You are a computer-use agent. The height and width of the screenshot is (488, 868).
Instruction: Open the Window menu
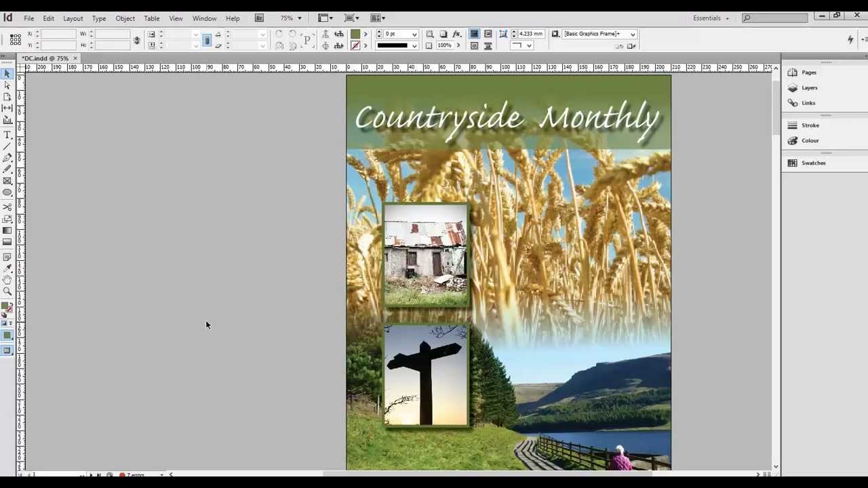click(x=204, y=18)
